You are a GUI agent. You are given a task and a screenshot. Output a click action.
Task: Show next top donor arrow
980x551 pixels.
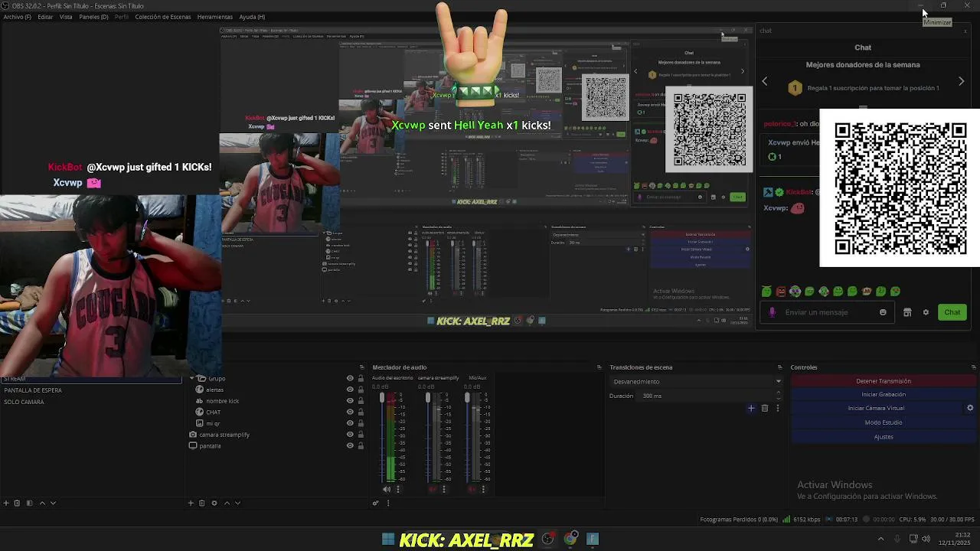coord(961,81)
